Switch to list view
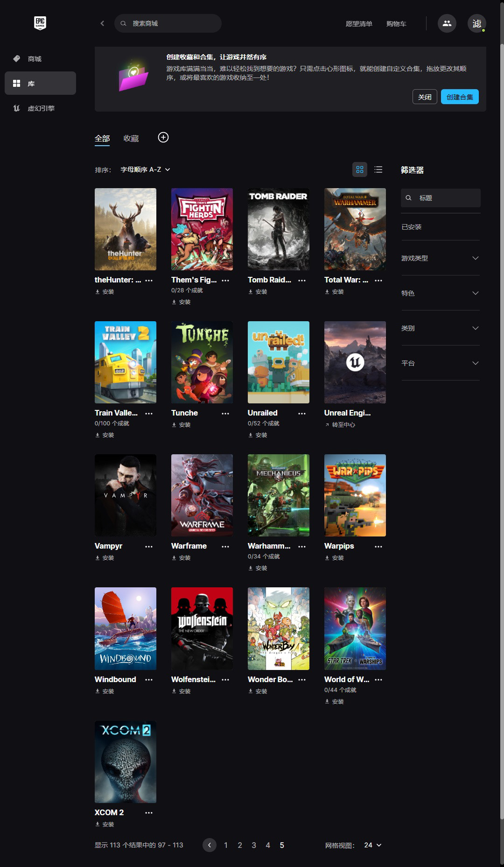This screenshot has width=504, height=867. click(378, 169)
